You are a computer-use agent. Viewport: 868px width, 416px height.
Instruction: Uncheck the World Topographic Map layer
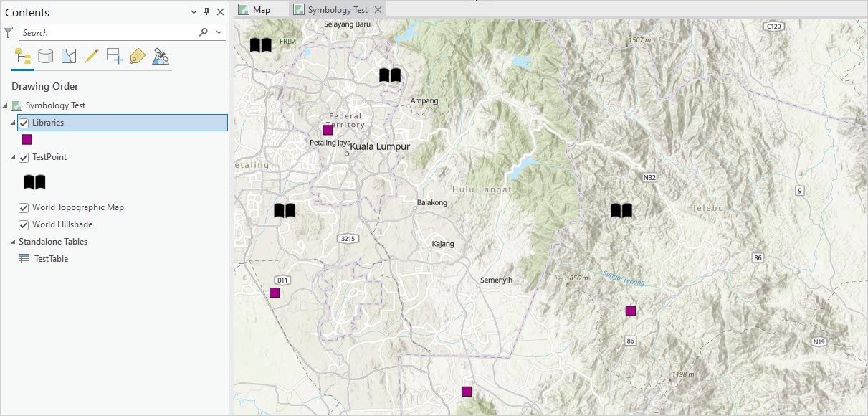point(24,207)
